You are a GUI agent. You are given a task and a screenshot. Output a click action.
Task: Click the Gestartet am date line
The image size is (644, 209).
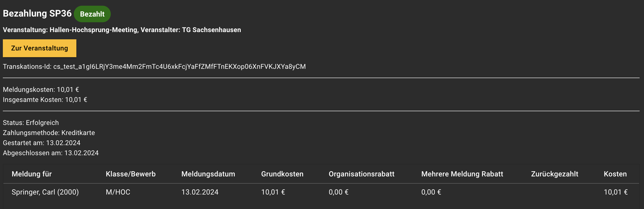(x=42, y=143)
